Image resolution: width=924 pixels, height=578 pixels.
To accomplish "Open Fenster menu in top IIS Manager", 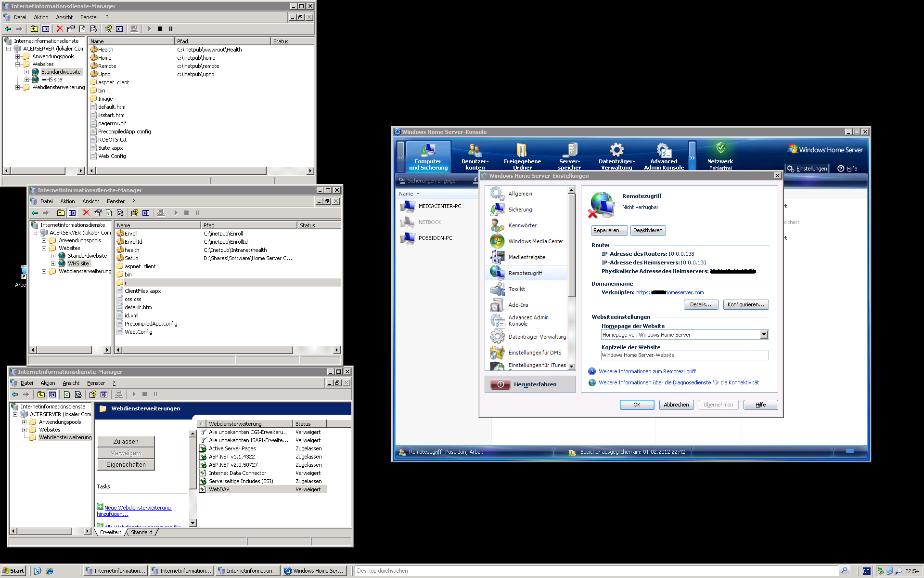I will pyautogui.click(x=90, y=17).
